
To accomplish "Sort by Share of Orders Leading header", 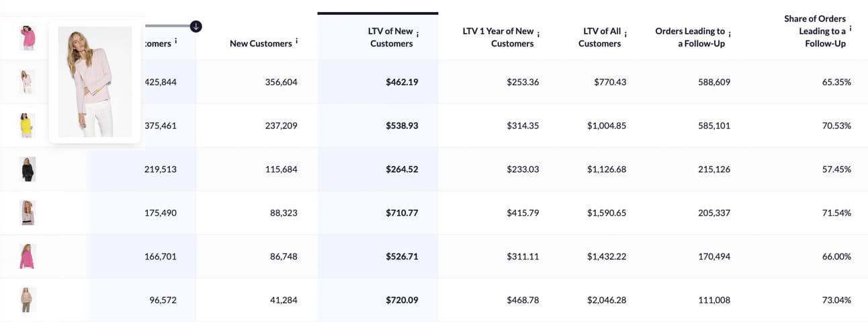I will coord(815,31).
